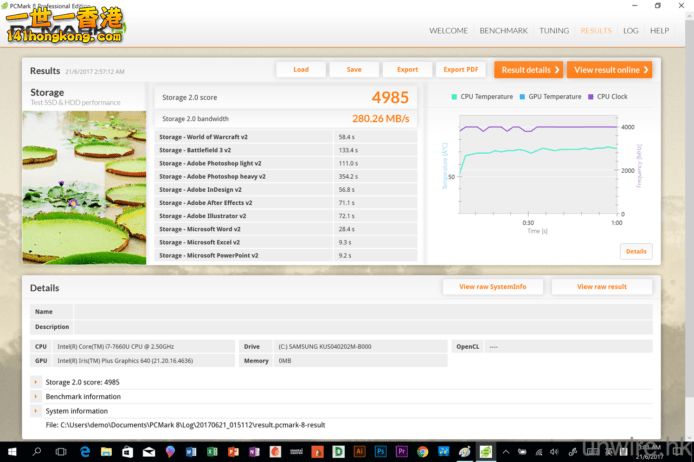The width and height of the screenshot is (694, 462).
Task: Click the Export button
Action: coord(407,69)
